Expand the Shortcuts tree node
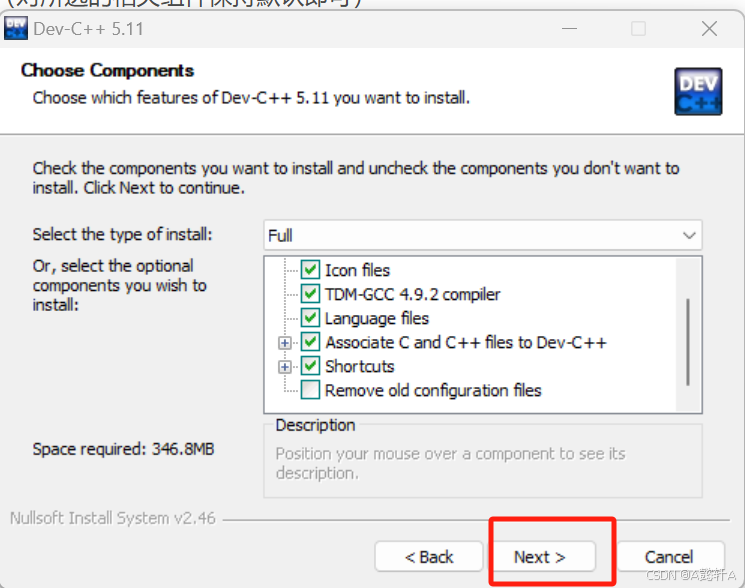The image size is (745, 588). coord(285,367)
